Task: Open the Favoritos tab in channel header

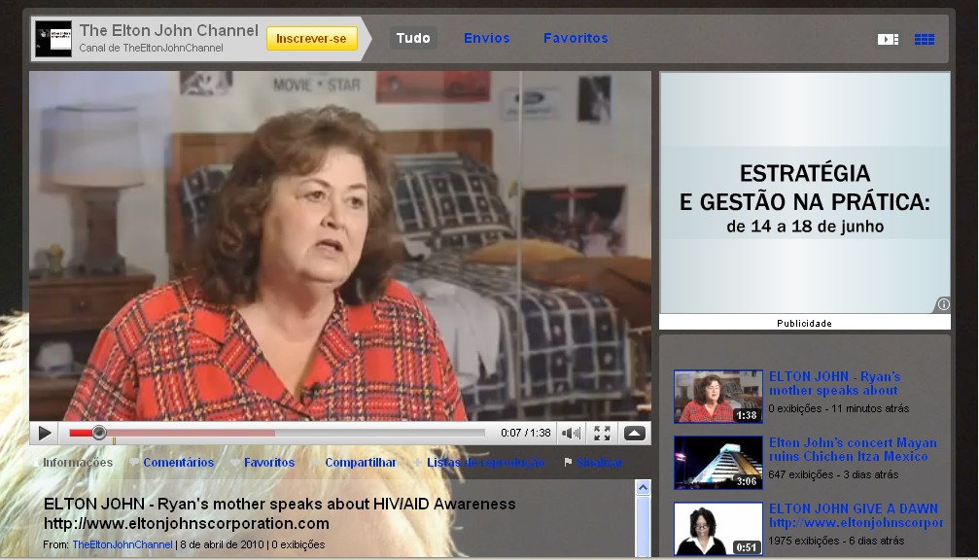Action: (x=575, y=38)
